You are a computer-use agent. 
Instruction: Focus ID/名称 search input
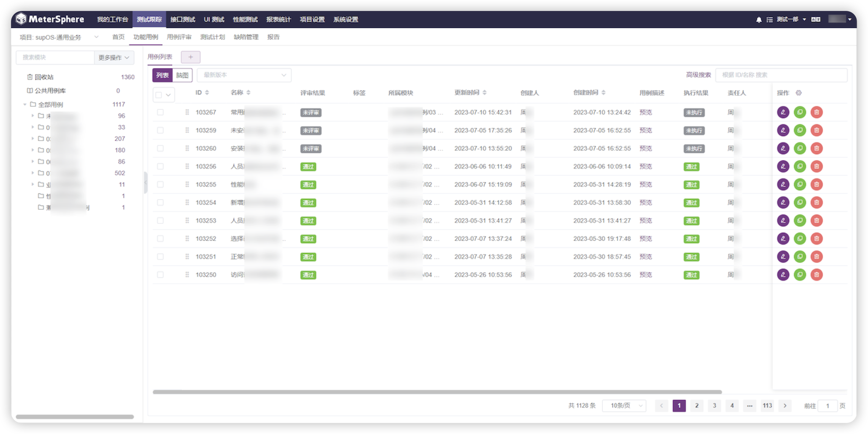coord(781,75)
